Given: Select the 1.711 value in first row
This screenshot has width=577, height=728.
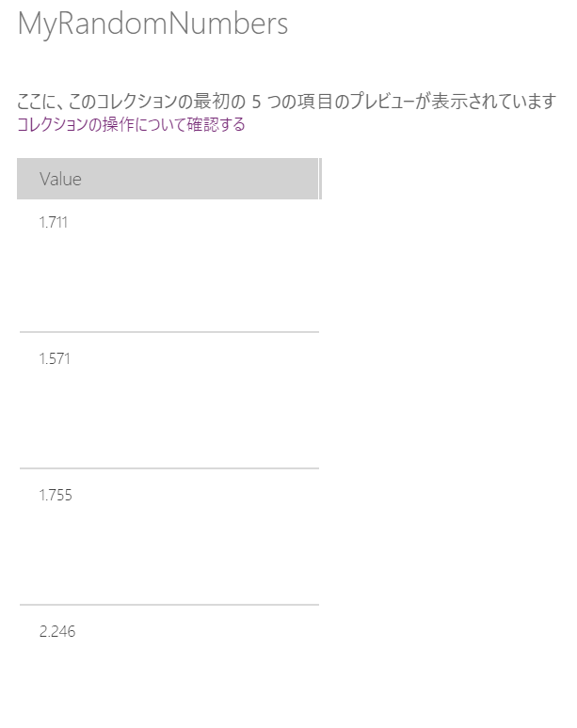Looking at the screenshot, I should click(x=54, y=222).
